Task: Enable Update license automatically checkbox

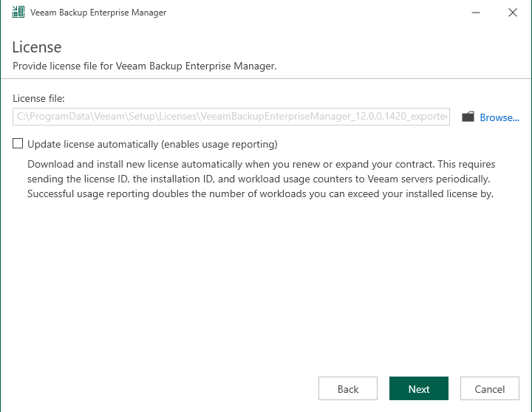Action: (x=18, y=143)
